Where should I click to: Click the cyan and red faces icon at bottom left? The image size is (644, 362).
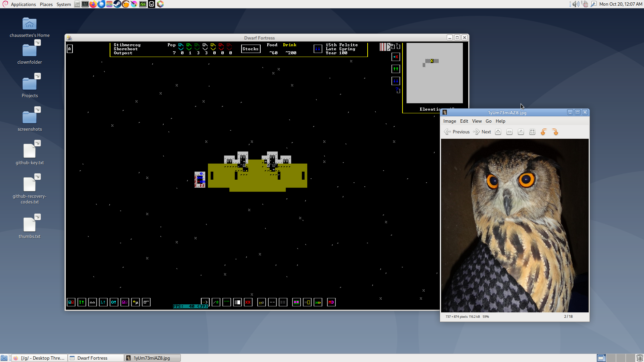click(x=71, y=302)
